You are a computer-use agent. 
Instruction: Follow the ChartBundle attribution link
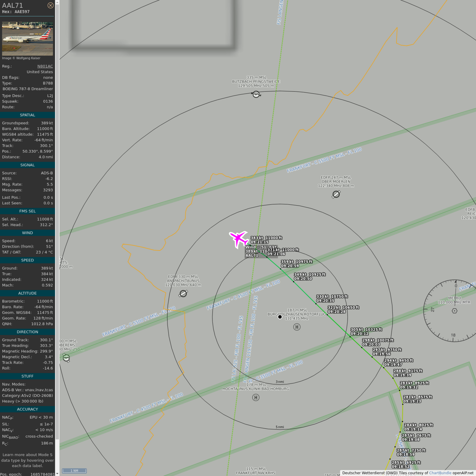tap(440, 473)
